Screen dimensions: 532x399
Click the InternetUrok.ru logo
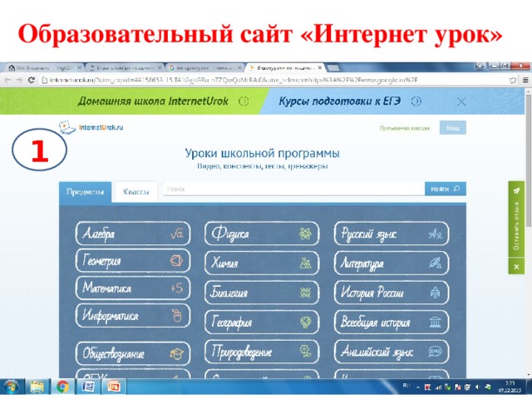91,127
